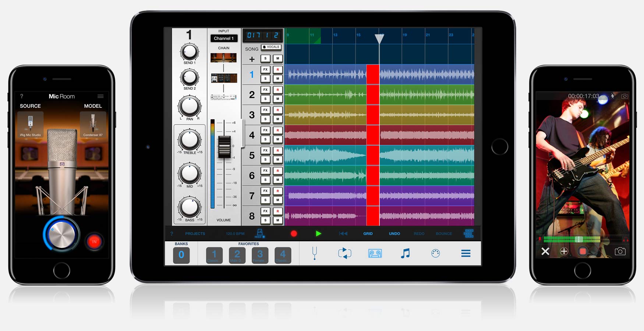Mute track 3
Viewport: 644px width, 331px height.
(277, 119)
